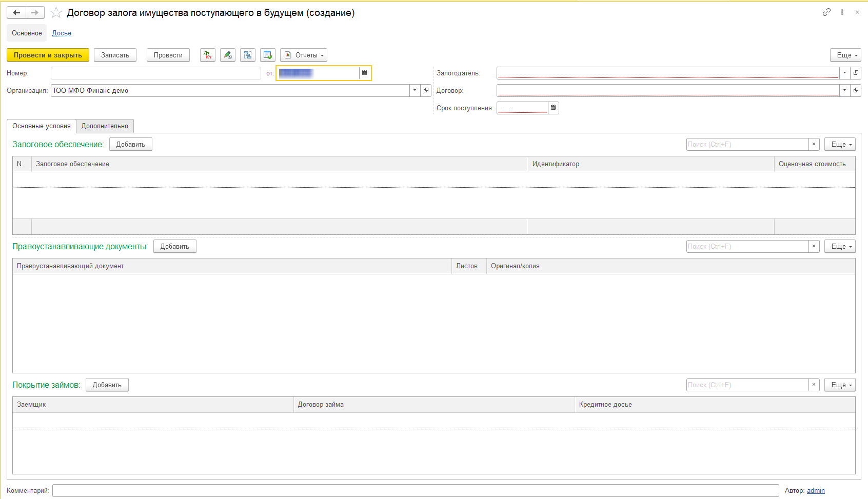
Task: Click the N column header
Action: tap(22, 164)
